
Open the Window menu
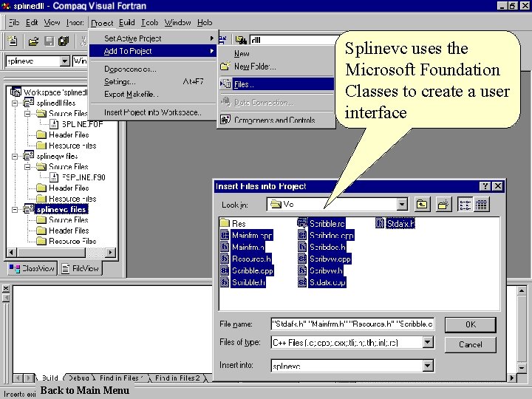pyautogui.click(x=177, y=22)
